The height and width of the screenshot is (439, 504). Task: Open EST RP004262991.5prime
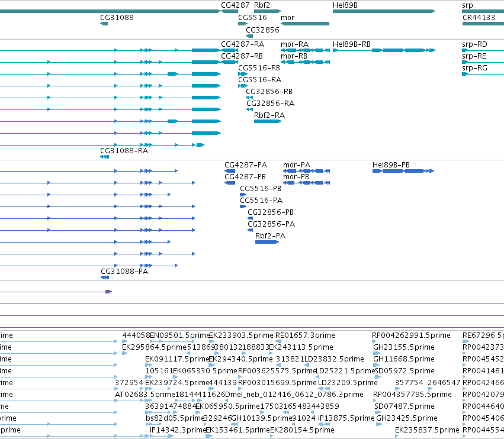[411, 335]
